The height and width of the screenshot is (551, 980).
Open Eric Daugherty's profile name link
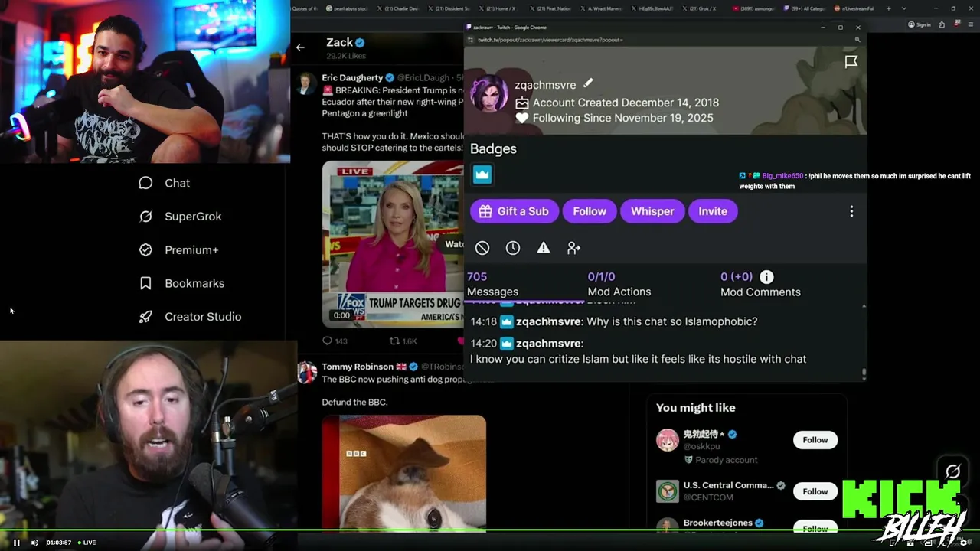tap(352, 77)
